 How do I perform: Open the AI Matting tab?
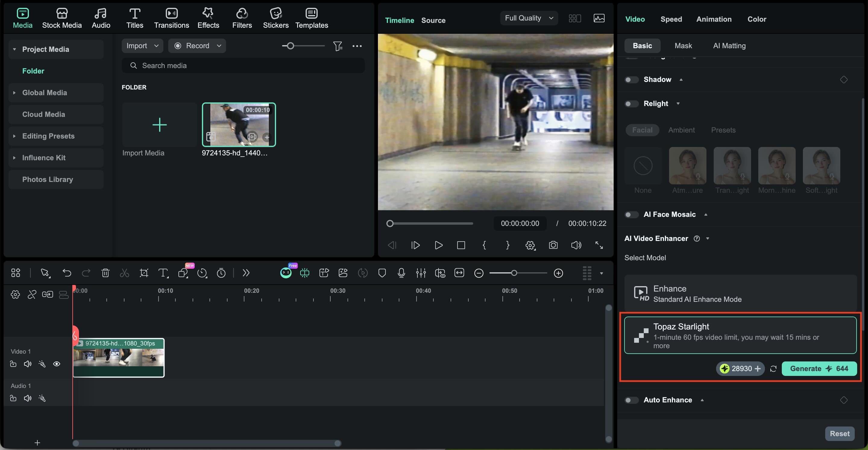[x=729, y=46]
